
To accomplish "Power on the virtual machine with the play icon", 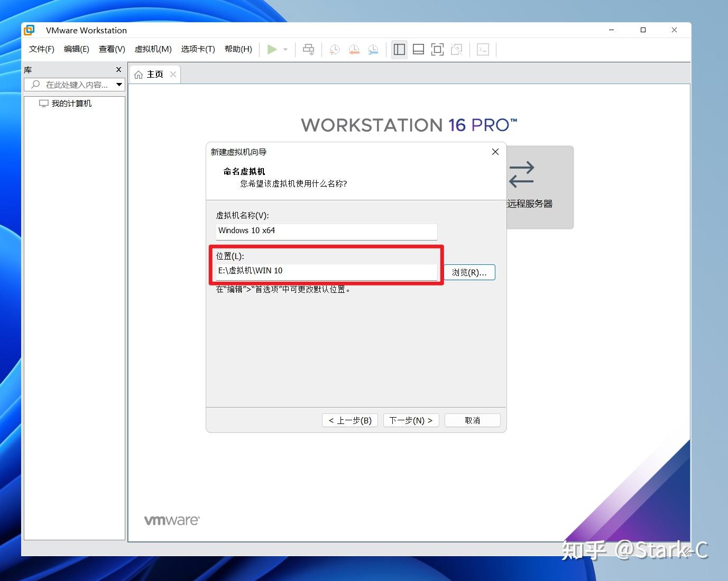I will (x=272, y=49).
